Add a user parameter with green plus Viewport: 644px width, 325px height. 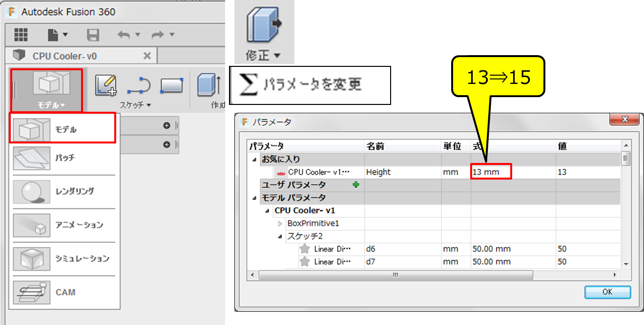[x=355, y=185]
